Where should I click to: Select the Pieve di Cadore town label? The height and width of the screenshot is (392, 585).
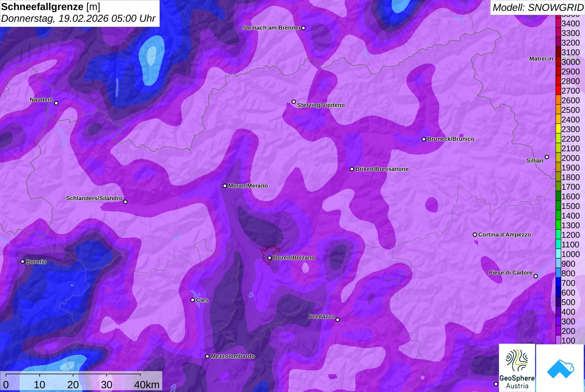pos(511,273)
